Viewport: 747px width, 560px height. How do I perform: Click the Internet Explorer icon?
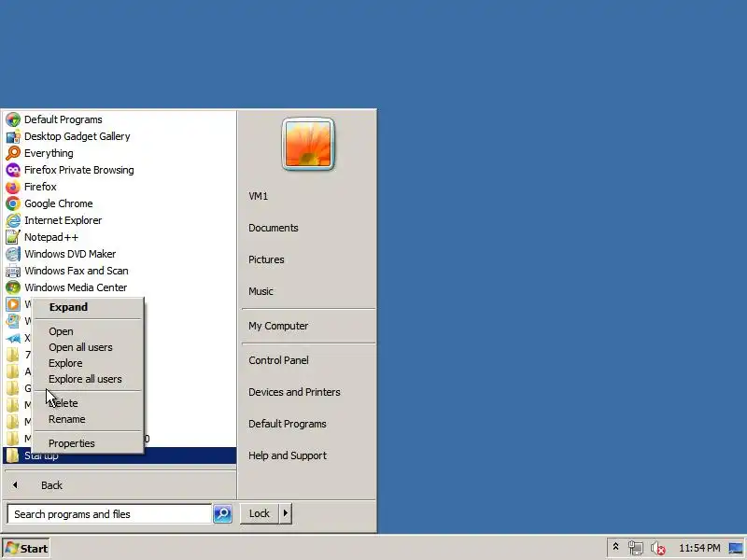click(13, 220)
